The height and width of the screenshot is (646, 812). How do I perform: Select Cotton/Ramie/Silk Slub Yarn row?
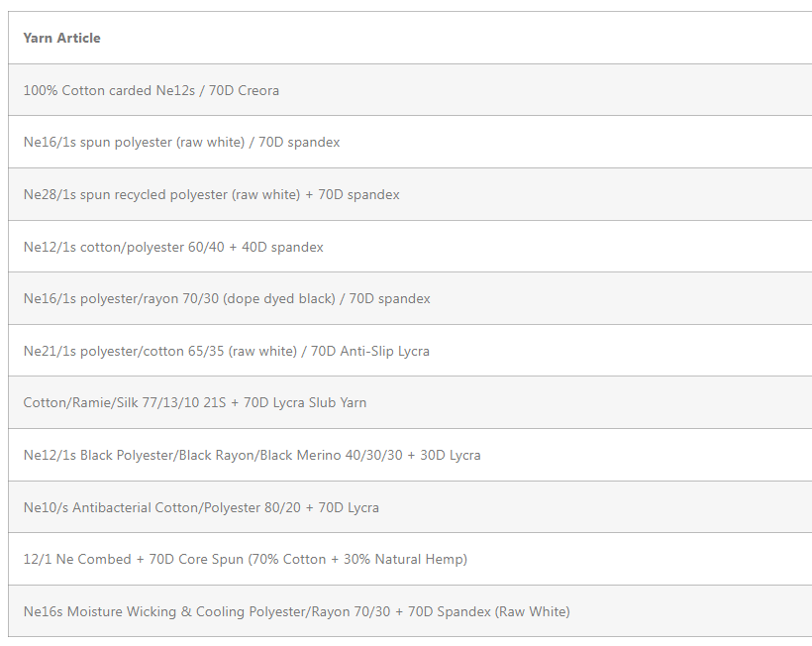(x=410, y=402)
